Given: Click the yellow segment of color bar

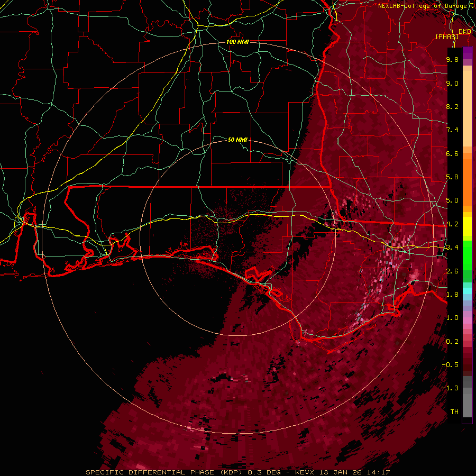Looking at the screenshot, I should (467, 226).
